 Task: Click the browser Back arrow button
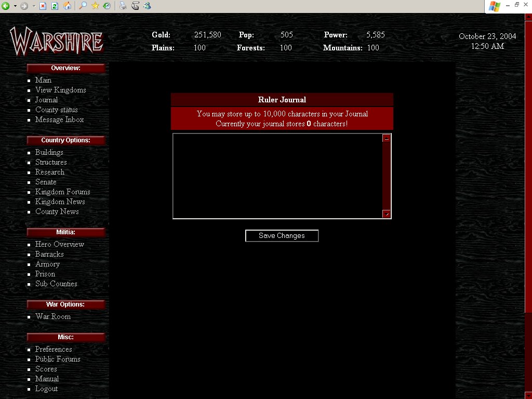click(x=6, y=6)
